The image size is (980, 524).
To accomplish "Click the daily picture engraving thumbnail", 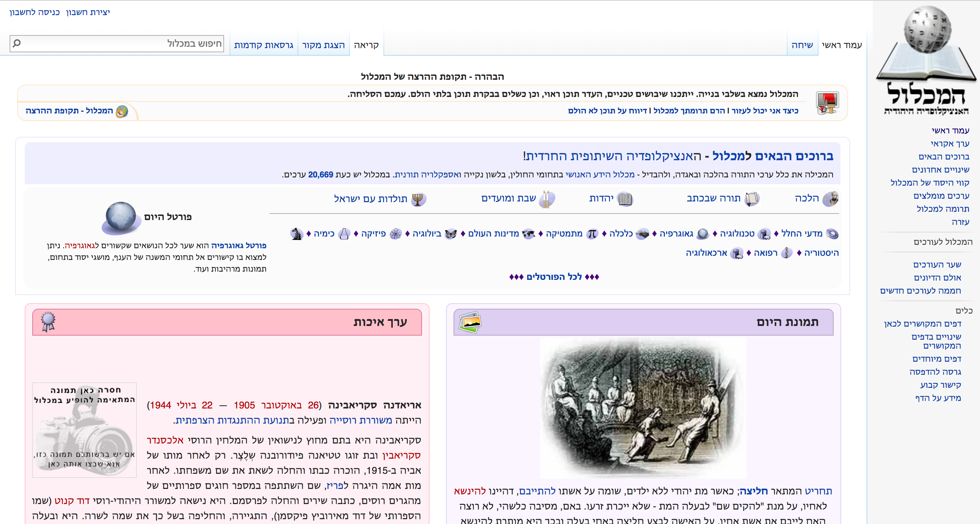I will coord(643,408).
